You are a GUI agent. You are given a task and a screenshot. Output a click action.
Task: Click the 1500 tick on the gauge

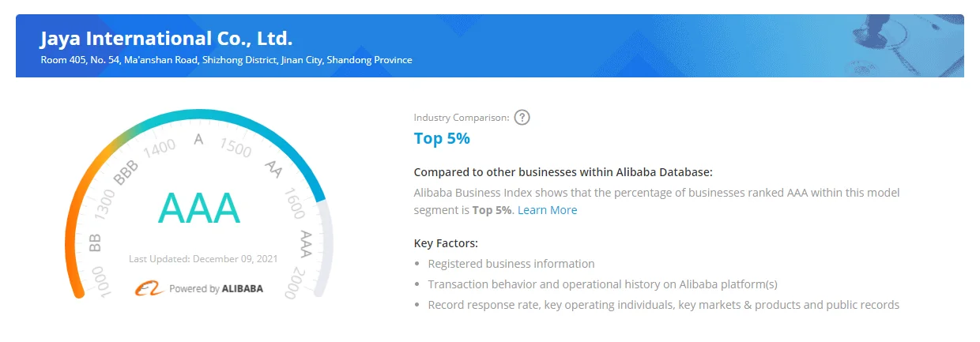pyautogui.click(x=236, y=147)
